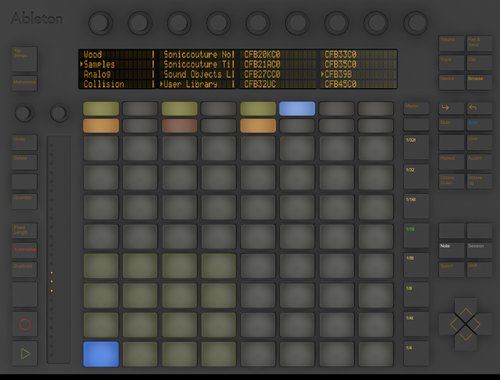
Task: Click the blue selection button under the display
Action: point(297,109)
